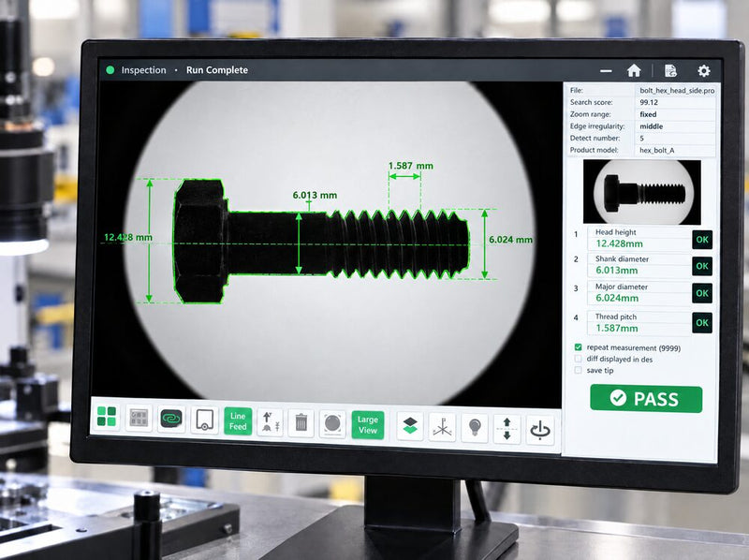Toggle the repeat measurement checkbox
749x560 pixels.
[x=578, y=346]
